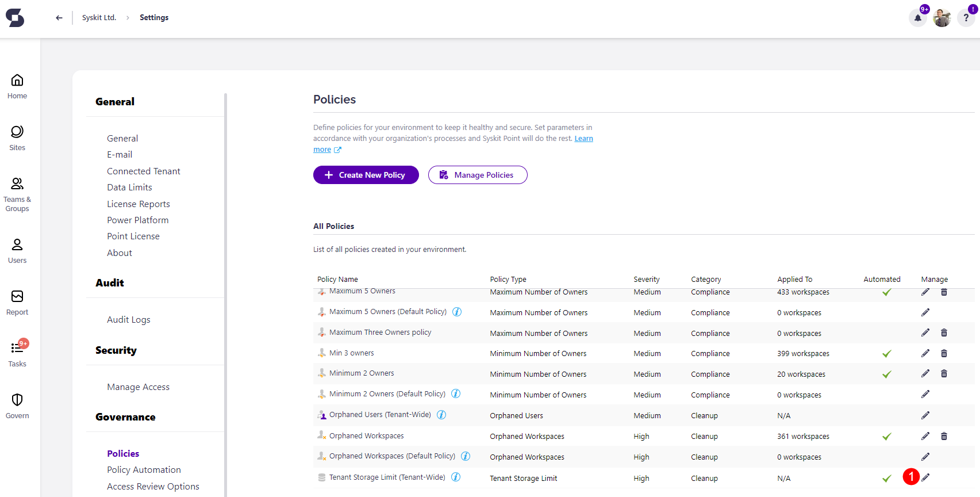Show info for Tenant Storage Limit (Tenant-Wide)

[456, 477]
